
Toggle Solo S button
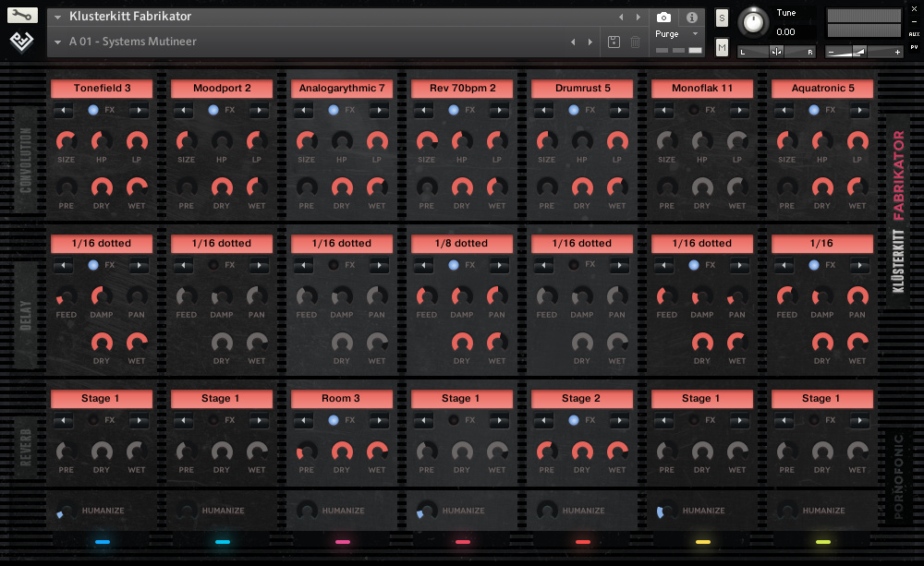coord(722,18)
